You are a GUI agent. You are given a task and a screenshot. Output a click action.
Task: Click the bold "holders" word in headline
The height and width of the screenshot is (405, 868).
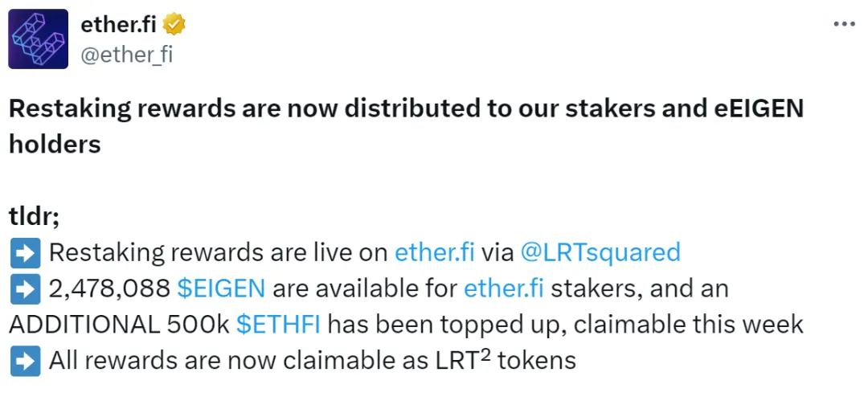pos(55,145)
